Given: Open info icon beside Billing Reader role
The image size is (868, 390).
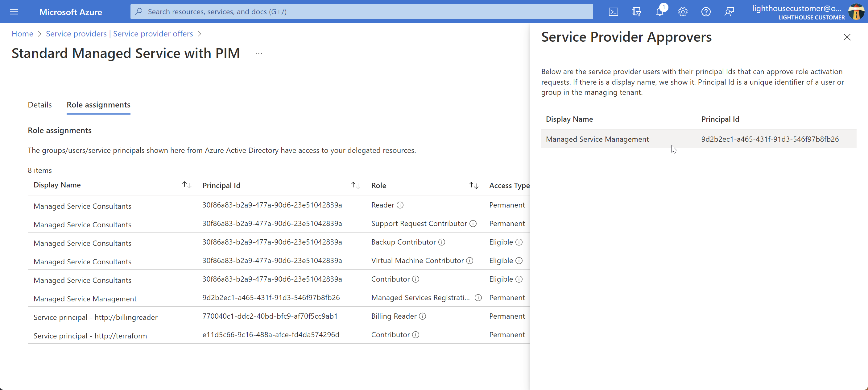Looking at the screenshot, I should point(422,317).
